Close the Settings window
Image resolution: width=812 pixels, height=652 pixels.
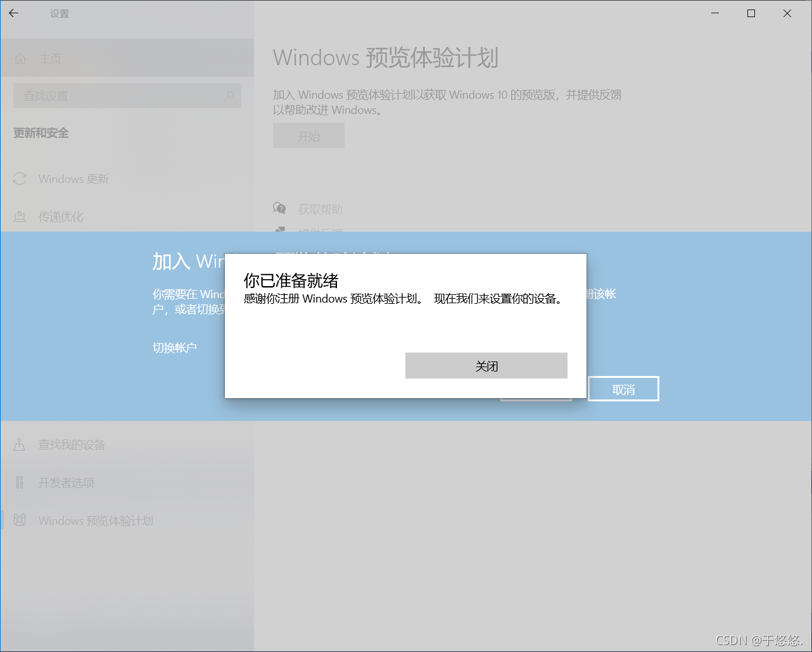[x=787, y=13]
